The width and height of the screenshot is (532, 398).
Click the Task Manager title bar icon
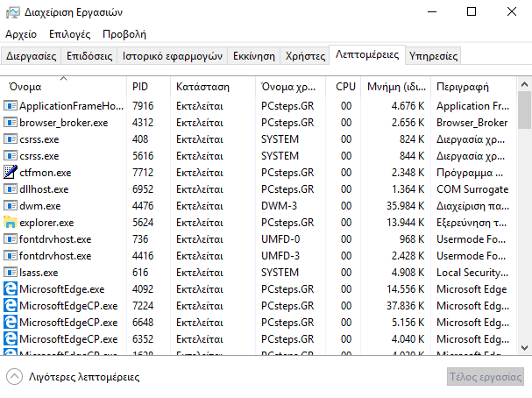point(13,12)
